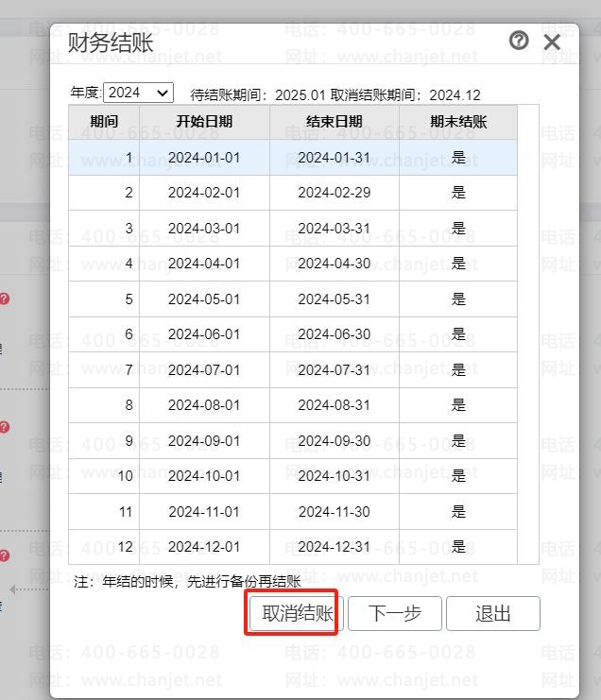Click the 下一步 button
601x700 pixels.
point(395,613)
